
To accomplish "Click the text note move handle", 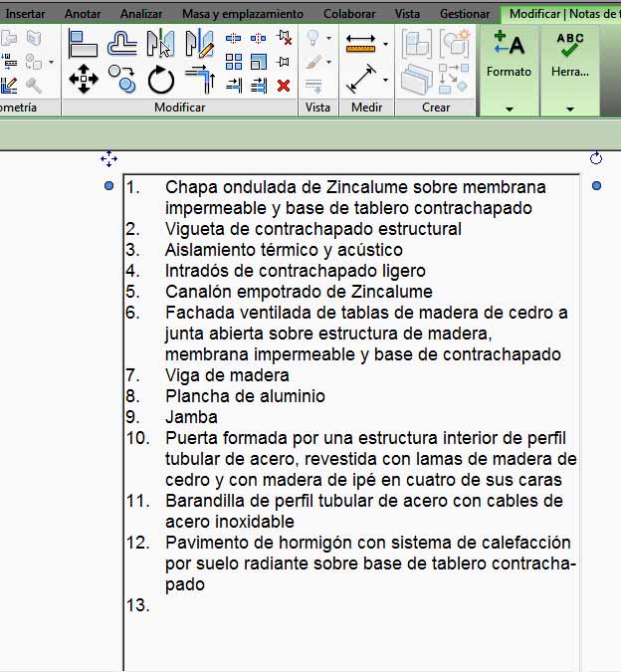I will 108,159.
